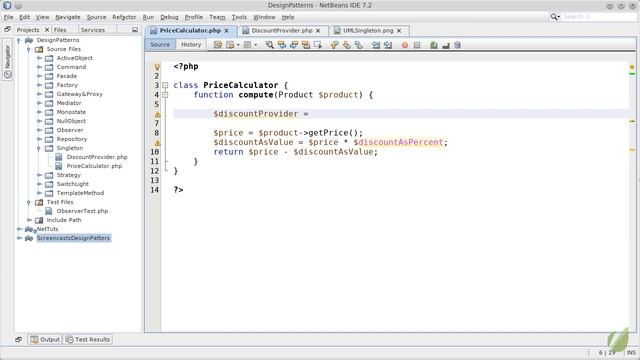The image size is (640, 360).
Task: Click the greyed-out Forward navigation icon
Action: 247,45
